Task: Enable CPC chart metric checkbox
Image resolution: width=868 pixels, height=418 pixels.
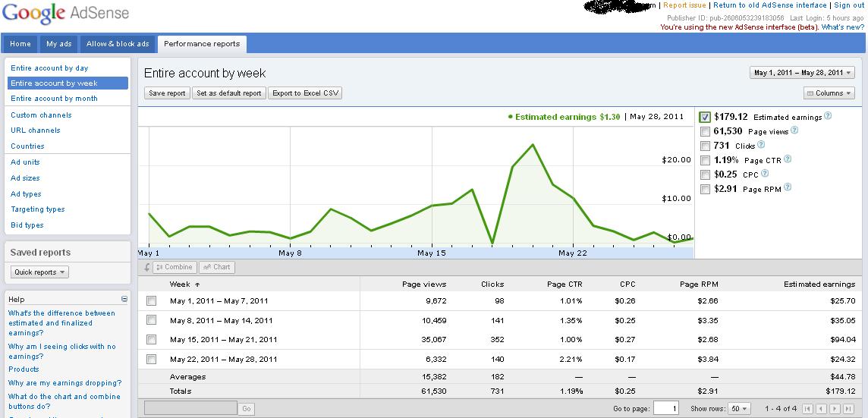Action: (705, 175)
